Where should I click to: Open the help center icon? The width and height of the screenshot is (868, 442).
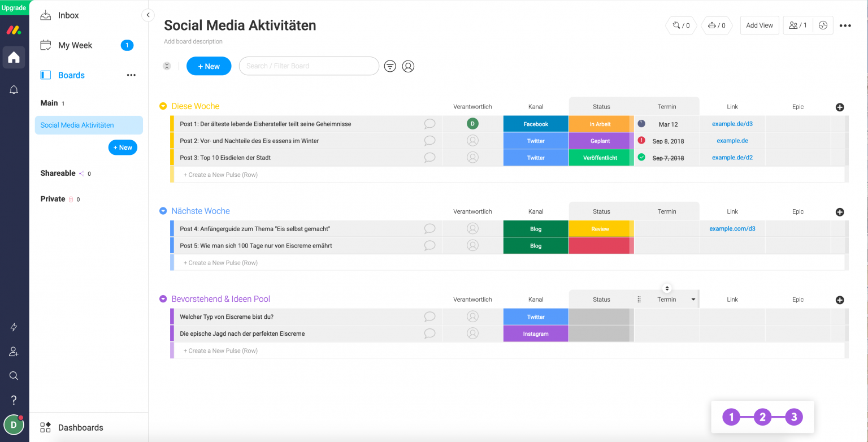pos(14,400)
